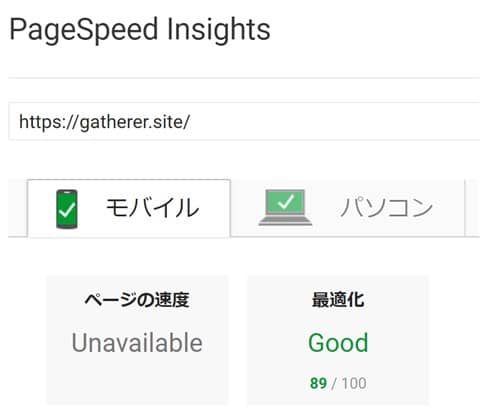This screenshot has height=420, width=480.
Task: Click the PageSpeed Insights title
Action: [x=140, y=29]
